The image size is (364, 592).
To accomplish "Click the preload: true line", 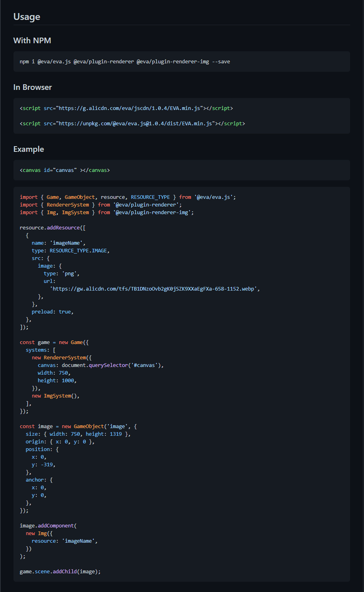I will pyautogui.click(x=52, y=312).
